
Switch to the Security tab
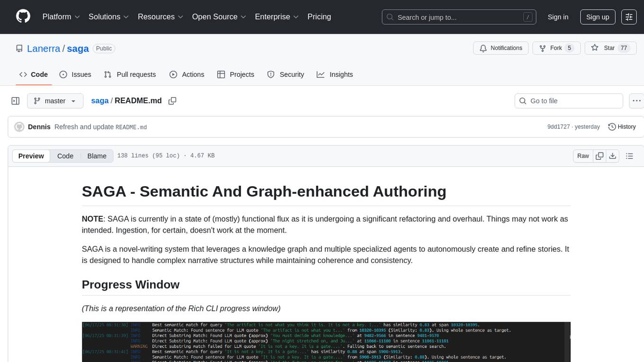point(286,74)
